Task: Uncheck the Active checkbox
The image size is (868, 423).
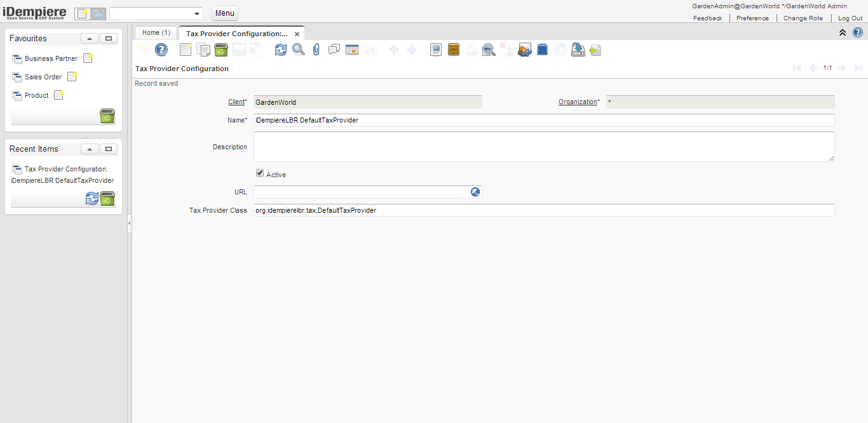Action: 260,173
